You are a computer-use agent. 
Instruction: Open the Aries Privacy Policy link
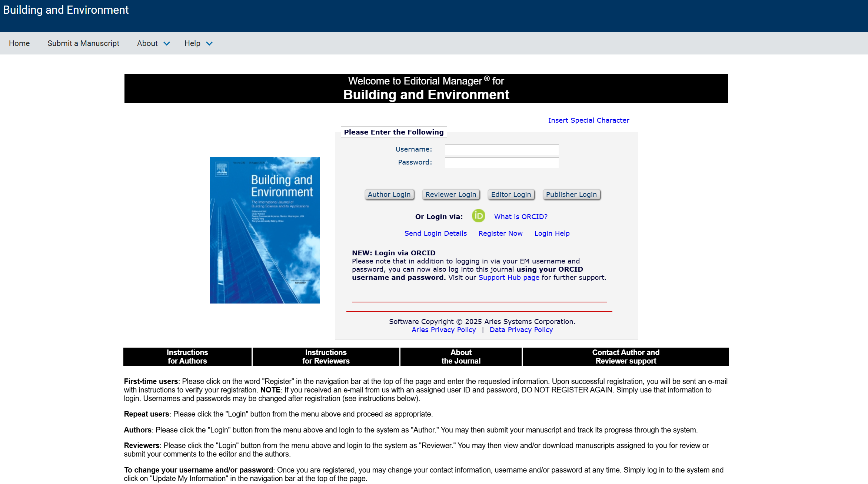[444, 330]
